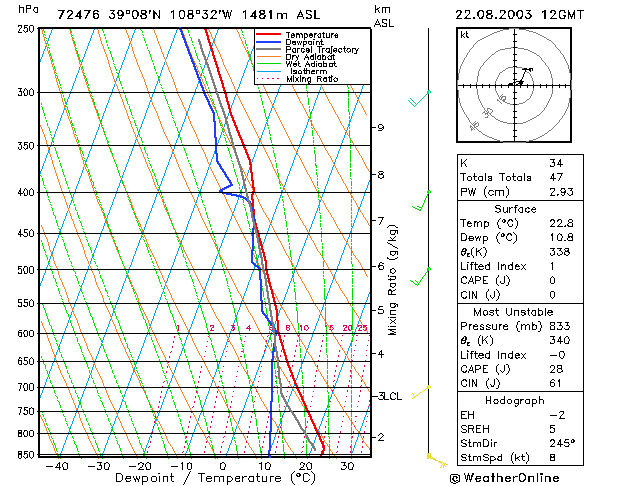Image resolution: width=629 pixels, height=486 pixels.
Task: Click the 650 pressure level label
Action: pyautogui.click(x=26, y=362)
